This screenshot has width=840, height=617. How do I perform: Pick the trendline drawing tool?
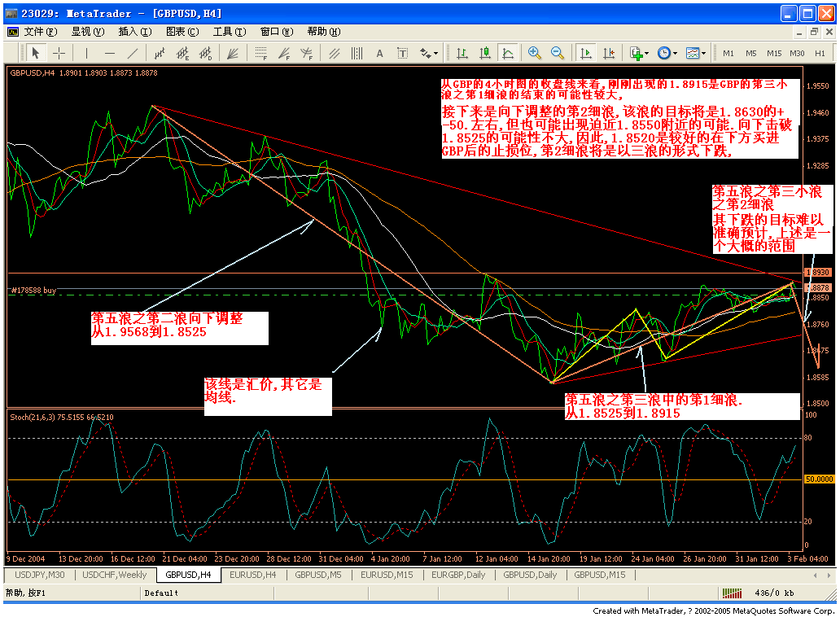pyautogui.click(x=133, y=53)
